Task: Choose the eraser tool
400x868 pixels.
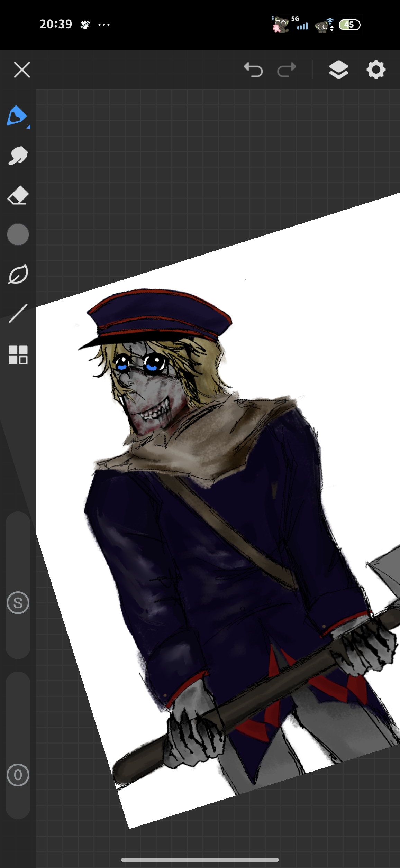Action: click(18, 195)
